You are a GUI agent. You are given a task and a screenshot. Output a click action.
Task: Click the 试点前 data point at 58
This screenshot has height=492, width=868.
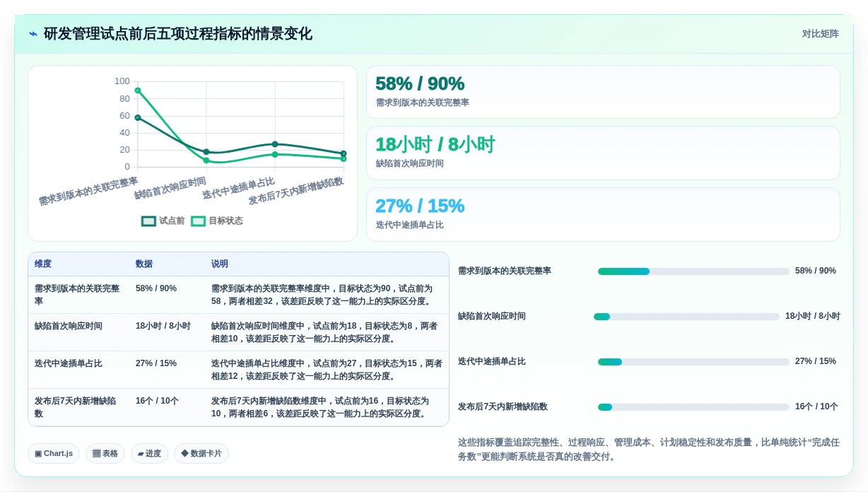[138, 117]
